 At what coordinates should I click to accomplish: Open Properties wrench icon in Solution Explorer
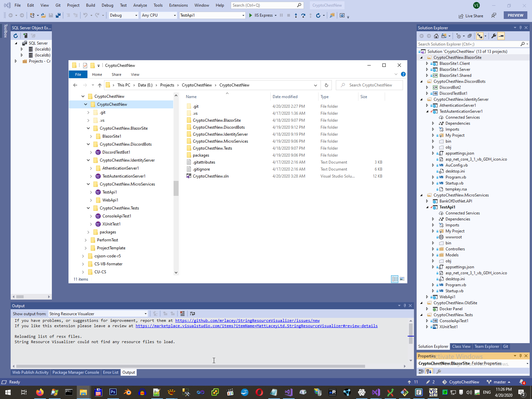pyautogui.click(x=494, y=36)
